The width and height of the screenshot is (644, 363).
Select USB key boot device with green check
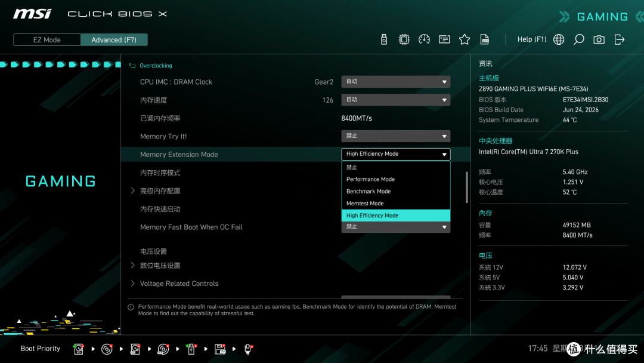tap(191, 349)
